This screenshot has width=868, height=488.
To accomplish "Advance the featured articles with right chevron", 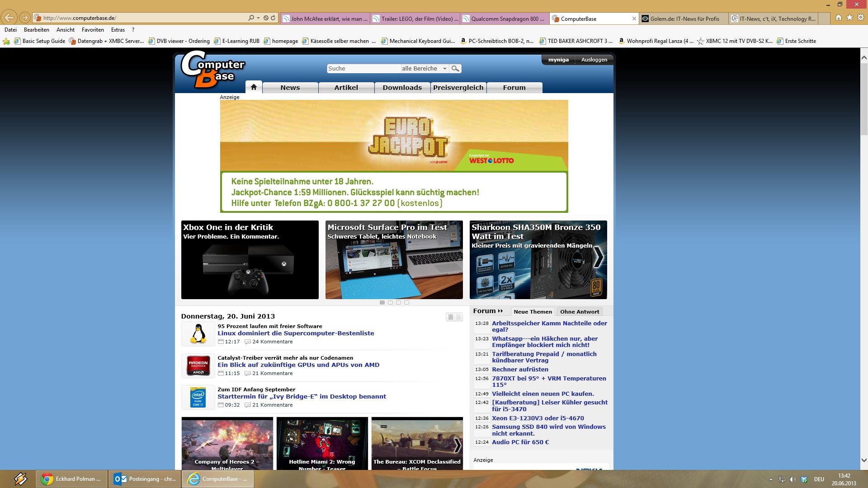I will 598,257.
